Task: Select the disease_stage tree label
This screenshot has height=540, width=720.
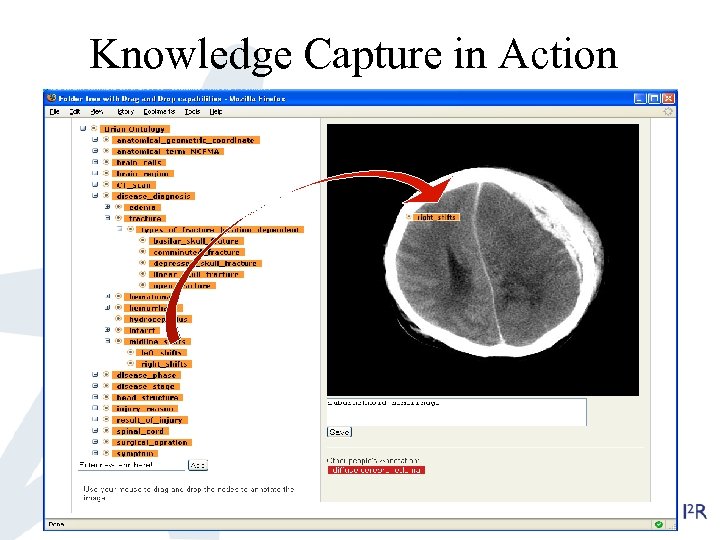Action: point(146,386)
